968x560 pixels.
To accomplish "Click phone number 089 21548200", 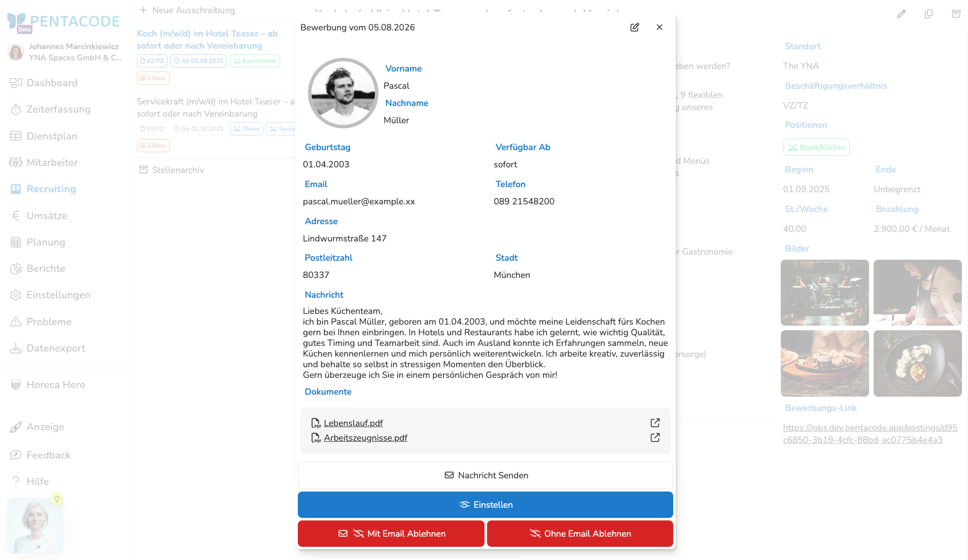I will tap(524, 201).
